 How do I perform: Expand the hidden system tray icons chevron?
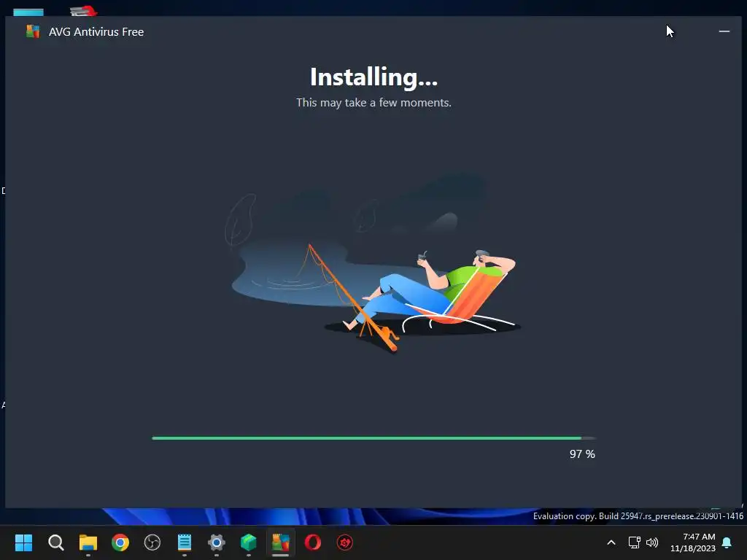611,542
